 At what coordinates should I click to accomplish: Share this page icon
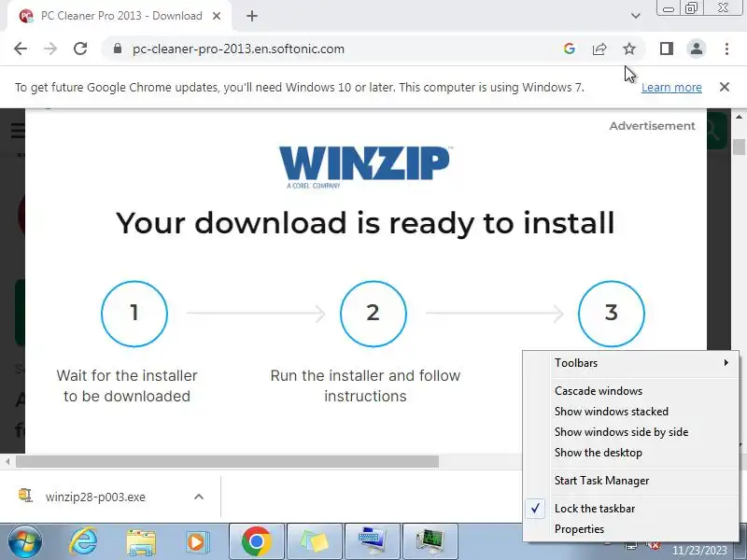click(599, 49)
